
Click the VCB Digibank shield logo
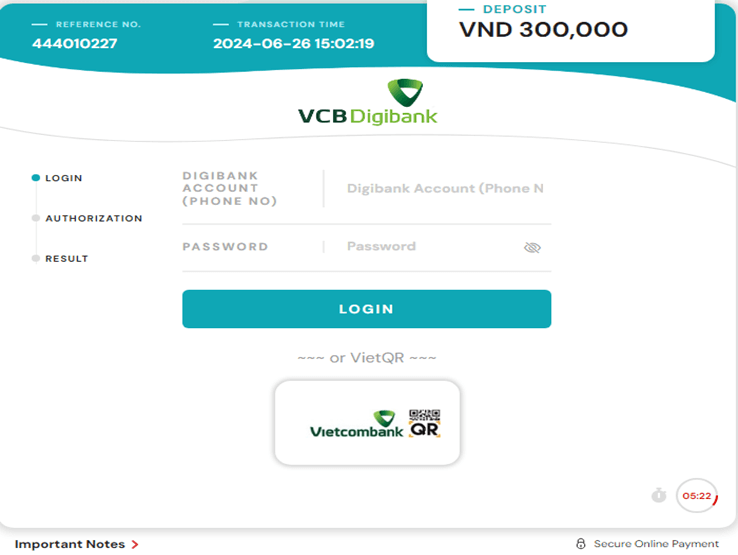coord(405,92)
